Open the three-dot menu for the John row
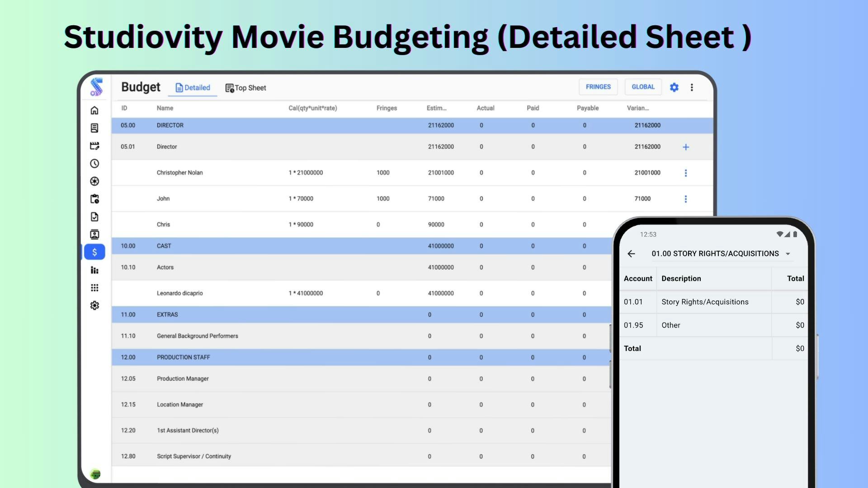Image resolution: width=868 pixels, height=488 pixels. click(686, 199)
